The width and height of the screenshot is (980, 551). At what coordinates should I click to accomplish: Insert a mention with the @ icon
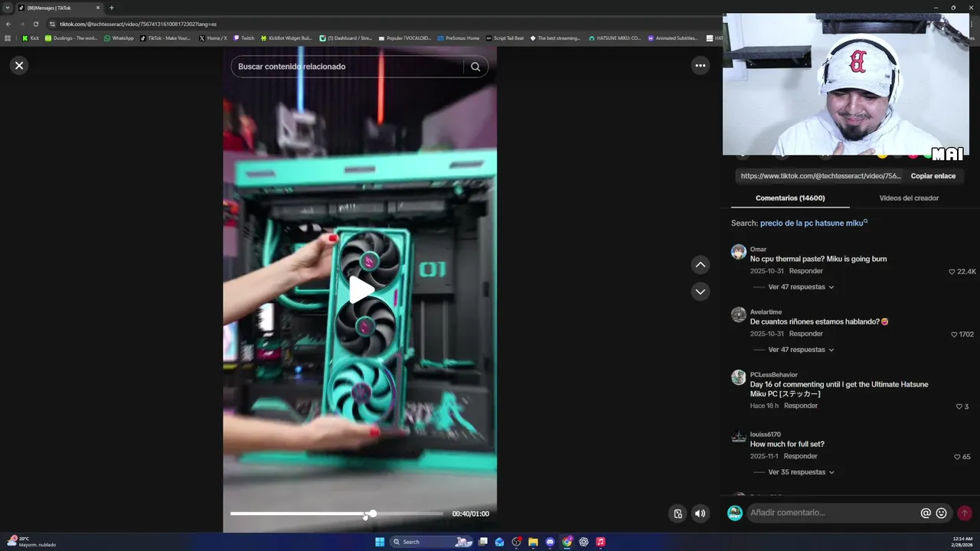(x=926, y=514)
